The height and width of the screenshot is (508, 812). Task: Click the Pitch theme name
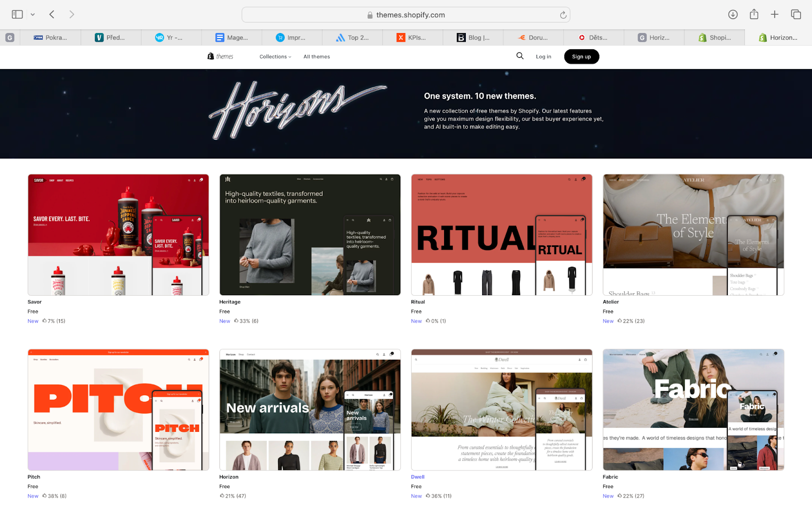(34, 477)
